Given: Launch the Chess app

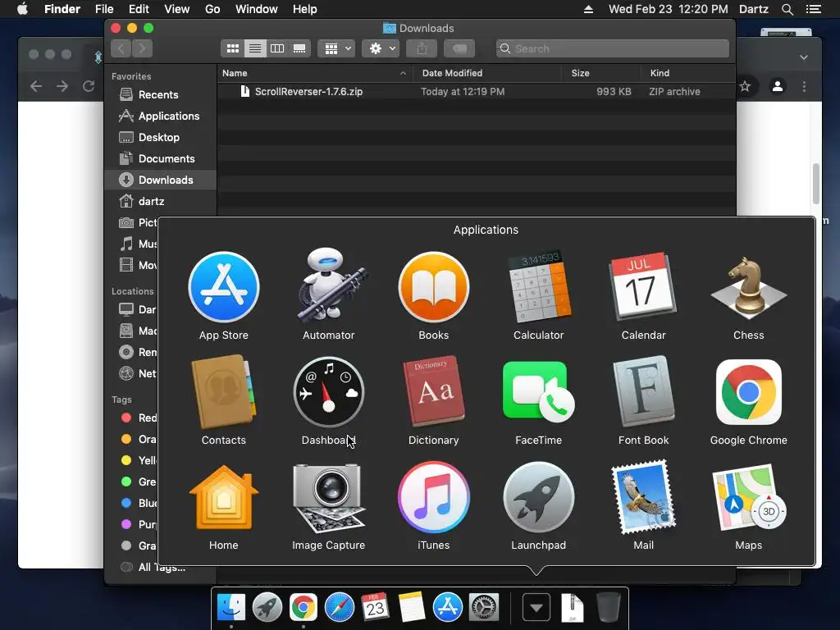Looking at the screenshot, I should [748, 288].
